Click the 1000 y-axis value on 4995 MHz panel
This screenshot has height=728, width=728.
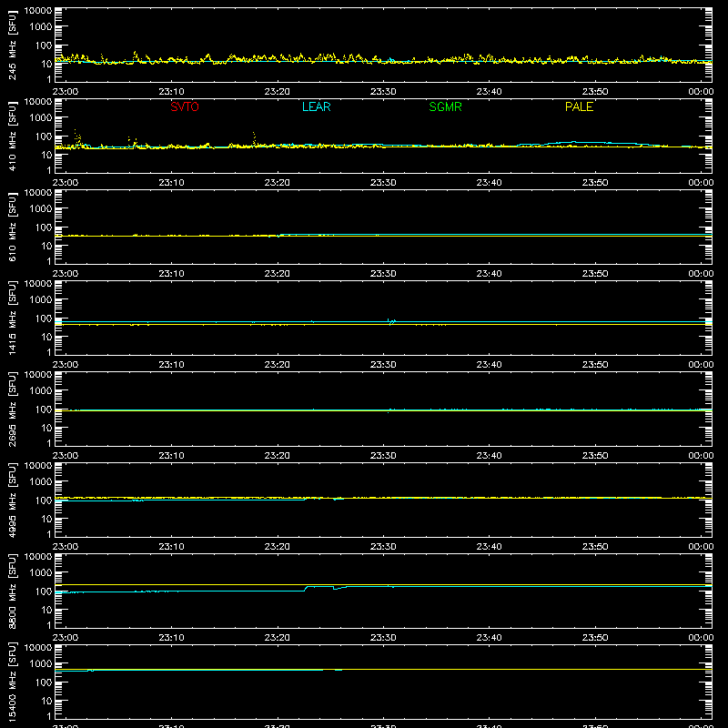pos(41,482)
